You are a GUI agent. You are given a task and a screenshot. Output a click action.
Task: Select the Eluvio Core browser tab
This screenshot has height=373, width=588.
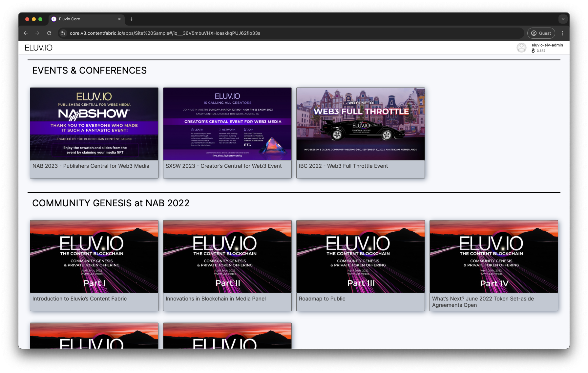click(x=87, y=19)
